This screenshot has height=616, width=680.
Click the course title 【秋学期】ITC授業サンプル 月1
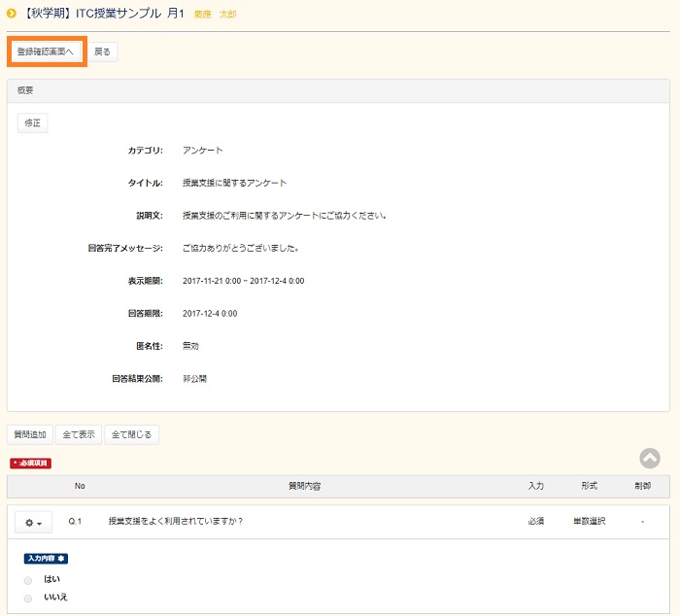pyautogui.click(x=103, y=14)
